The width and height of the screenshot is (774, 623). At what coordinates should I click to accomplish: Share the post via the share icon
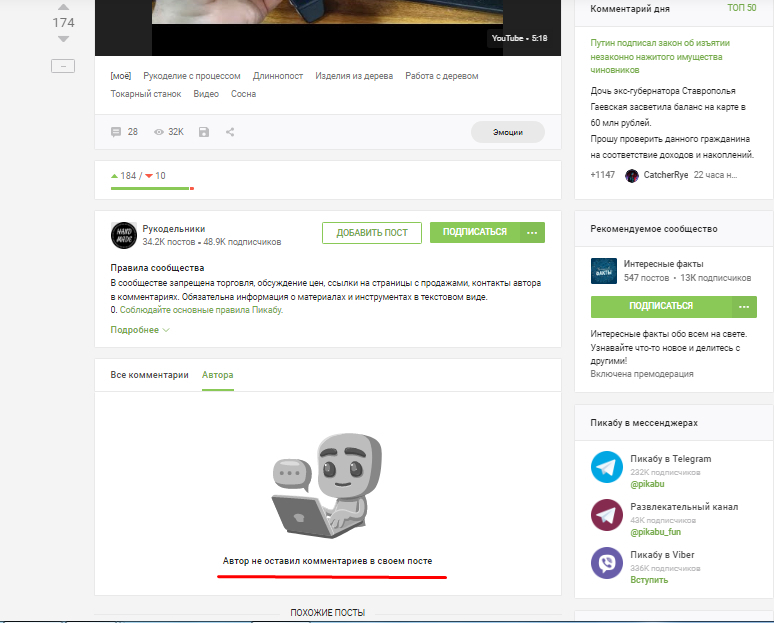230,132
